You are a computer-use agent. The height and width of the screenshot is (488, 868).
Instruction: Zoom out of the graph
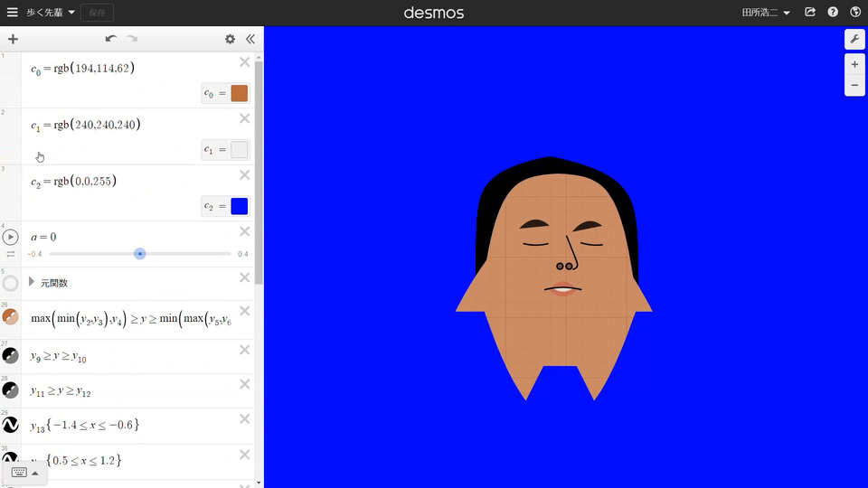pyautogui.click(x=854, y=86)
